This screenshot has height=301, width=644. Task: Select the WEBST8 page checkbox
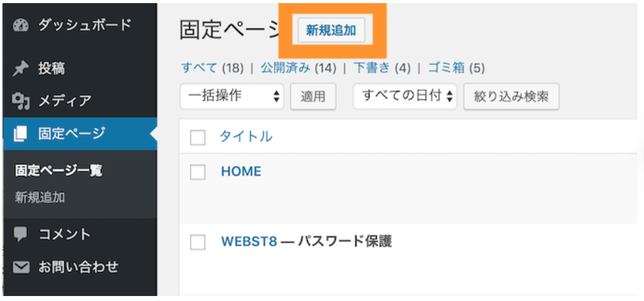tap(198, 242)
